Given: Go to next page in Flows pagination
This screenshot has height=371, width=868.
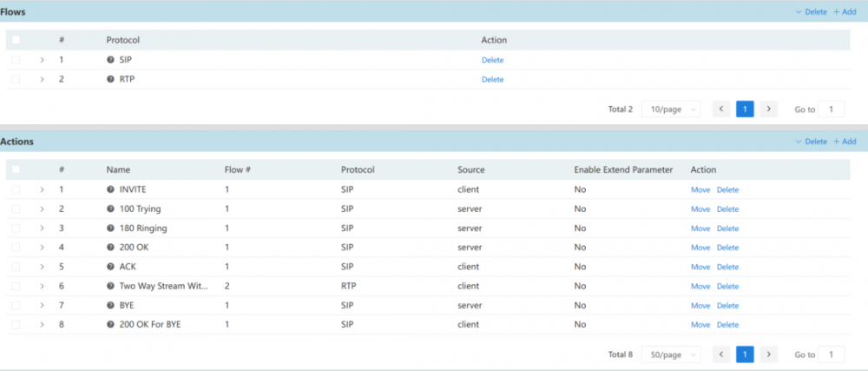Looking at the screenshot, I should point(768,109).
